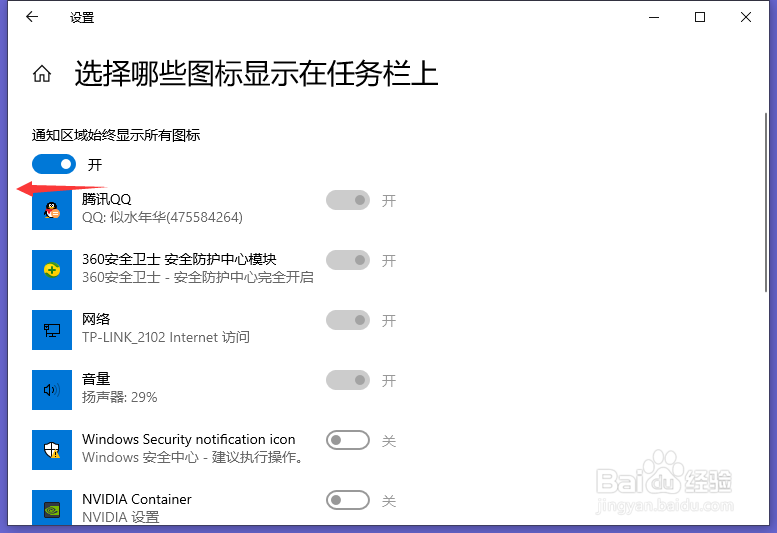
Task: Toggle the 音量 icon switch
Action: (x=348, y=380)
